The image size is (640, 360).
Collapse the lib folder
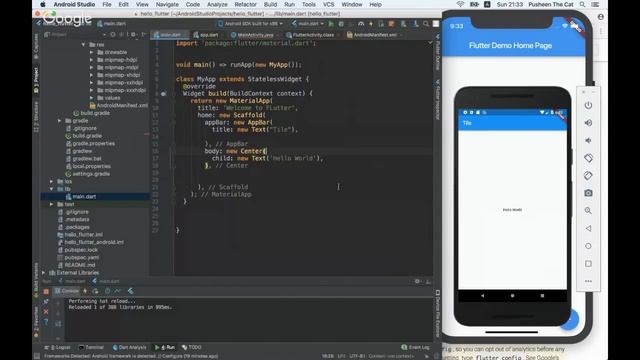pos(51,189)
